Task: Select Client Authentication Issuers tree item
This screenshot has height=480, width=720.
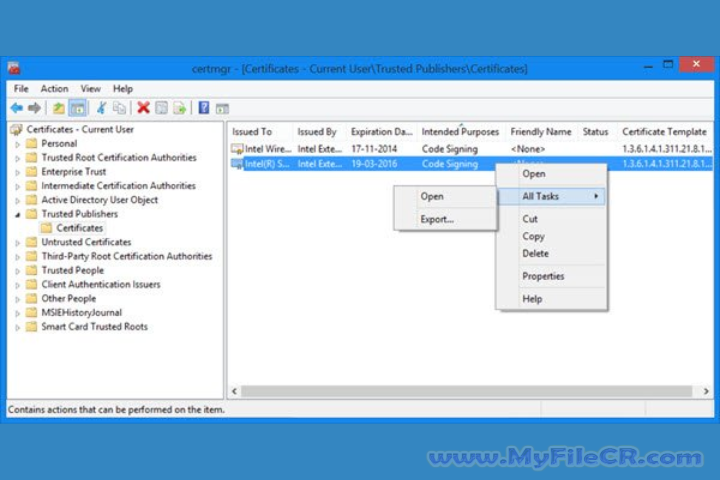Action: coord(101,285)
